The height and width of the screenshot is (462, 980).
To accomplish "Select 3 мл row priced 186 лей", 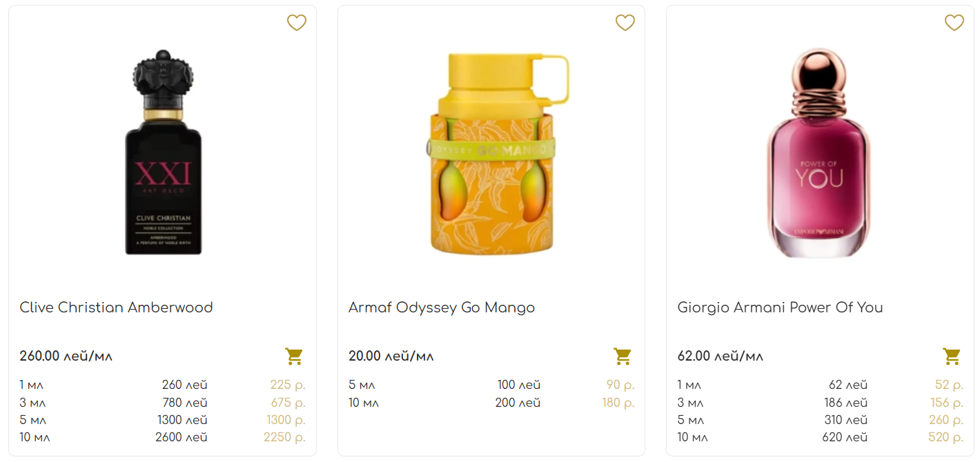I will (x=821, y=403).
